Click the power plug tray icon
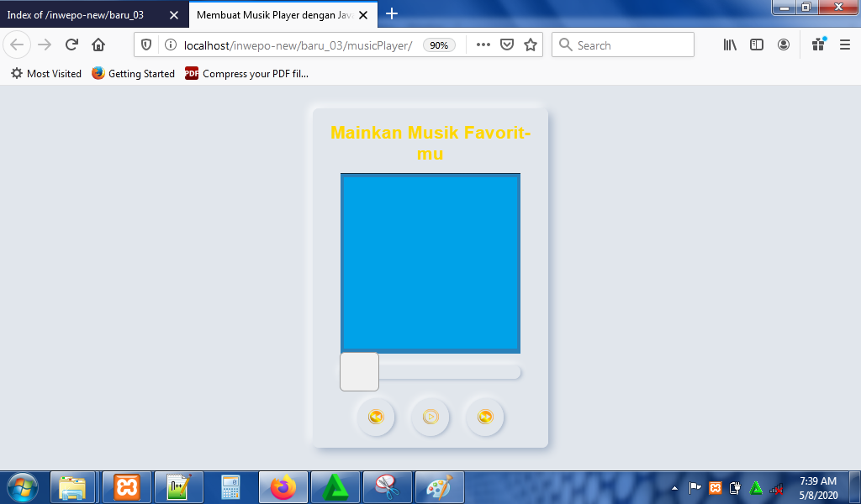The height and width of the screenshot is (504, 861). (735, 488)
